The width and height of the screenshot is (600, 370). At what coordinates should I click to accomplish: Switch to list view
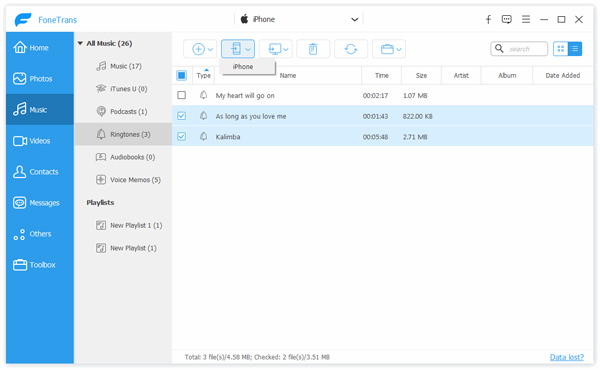click(x=575, y=49)
